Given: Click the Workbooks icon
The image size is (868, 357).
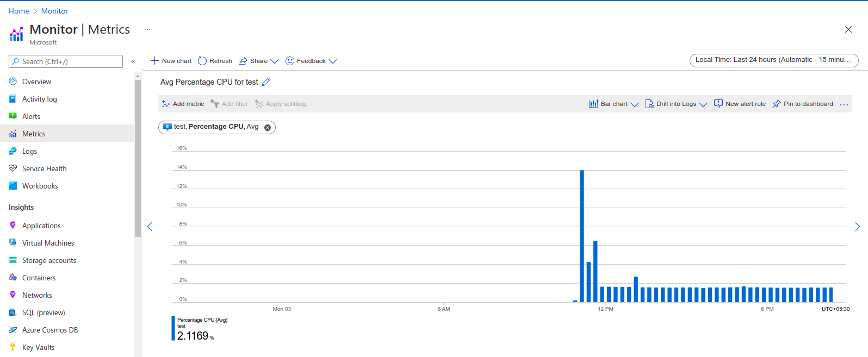Looking at the screenshot, I should pos(13,186).
